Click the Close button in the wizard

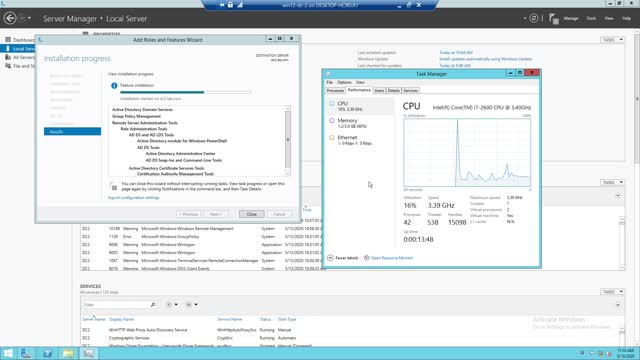(x=251, y=214)
